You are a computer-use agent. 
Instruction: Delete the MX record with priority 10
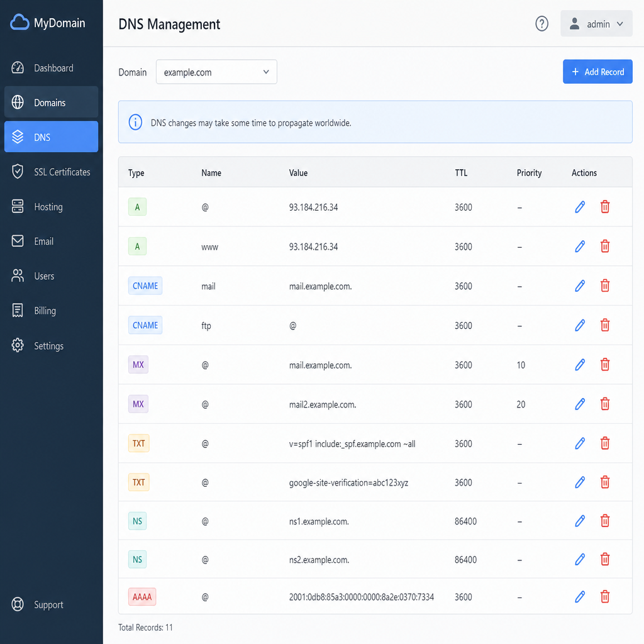coord(604,365)
